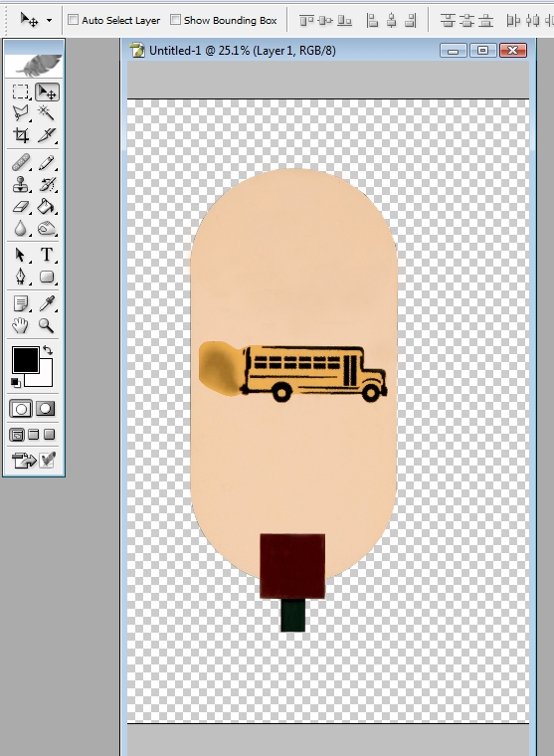This screenshot has width=554, height=756.
Task: Select the Slice tool
Action: tap(47, 135)
